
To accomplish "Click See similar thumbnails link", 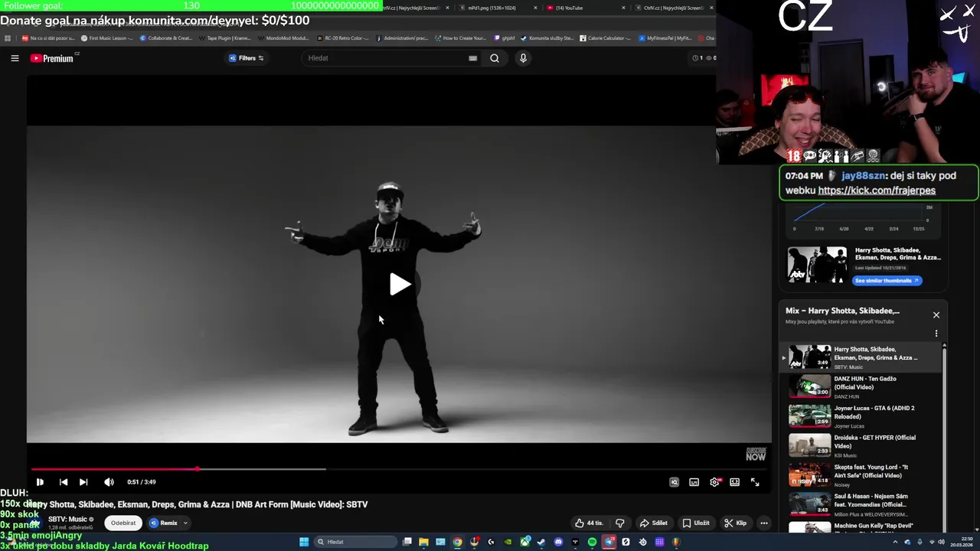I will coord(887,281).
